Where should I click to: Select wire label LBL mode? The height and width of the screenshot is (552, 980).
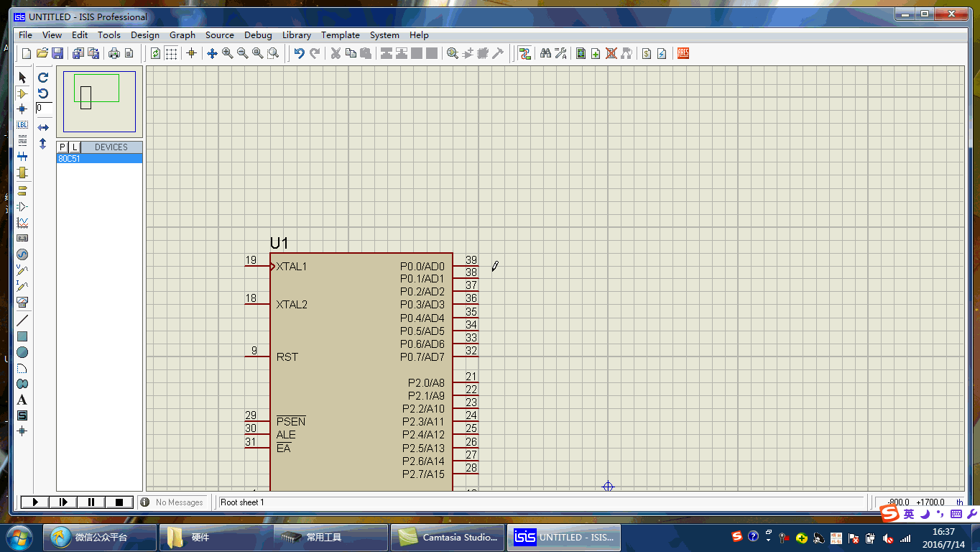(22, 125)
